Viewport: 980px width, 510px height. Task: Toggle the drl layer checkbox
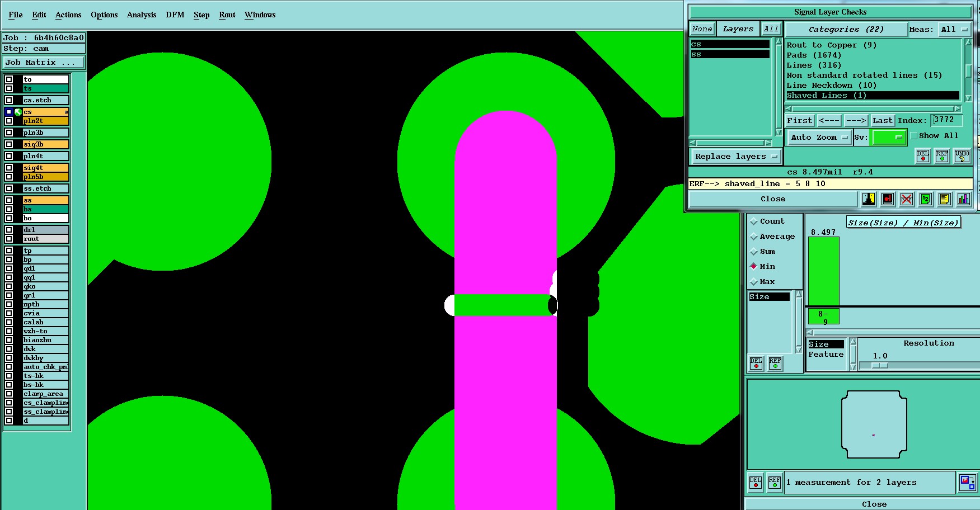pyautogui.click(x=9, y=230)
